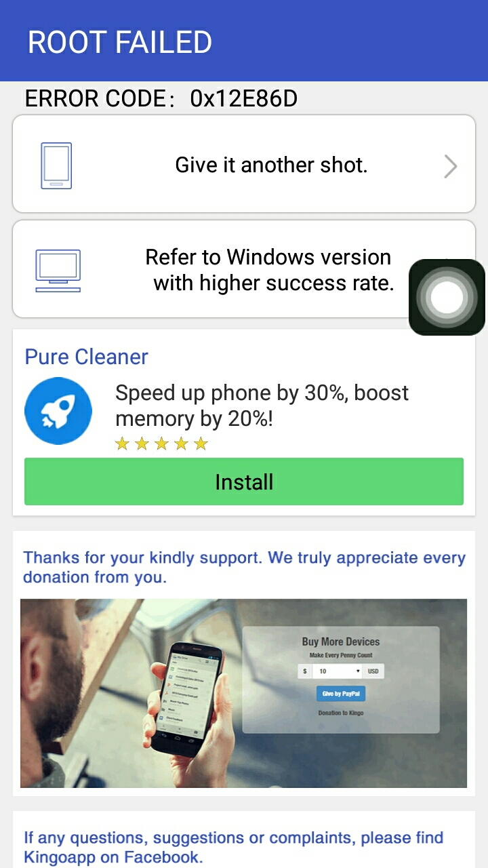Viewport: 488px width, 868px height.
Task: Click the USD currency label
Action: tap(373, 671)
